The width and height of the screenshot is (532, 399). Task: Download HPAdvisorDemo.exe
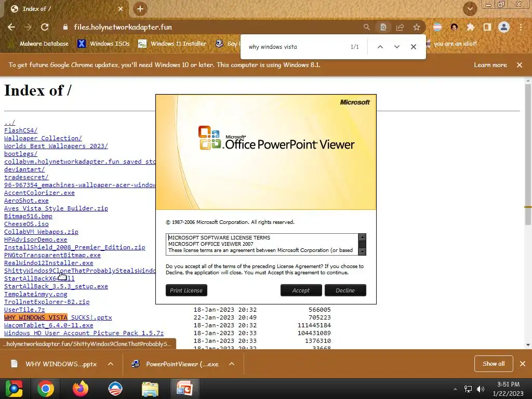pos(36,240)
